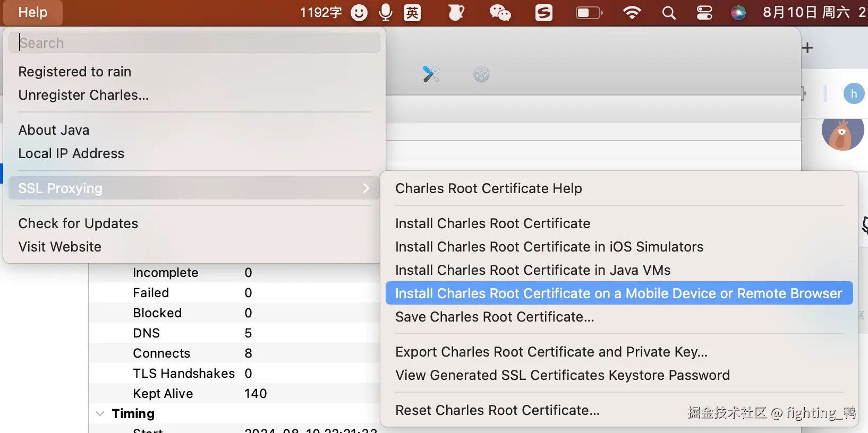Open the Control Center icon
The image size is (868, 433).
[704, 13]
